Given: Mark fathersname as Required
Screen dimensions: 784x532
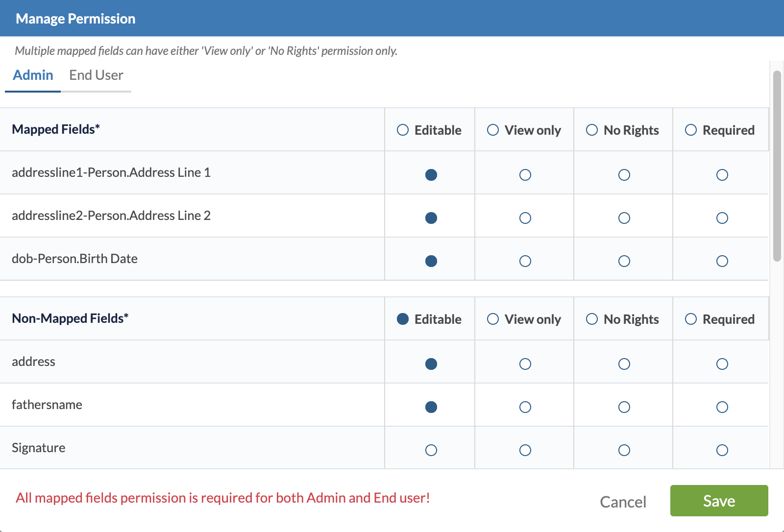Looking at the screenshot, I should (722, 407).
